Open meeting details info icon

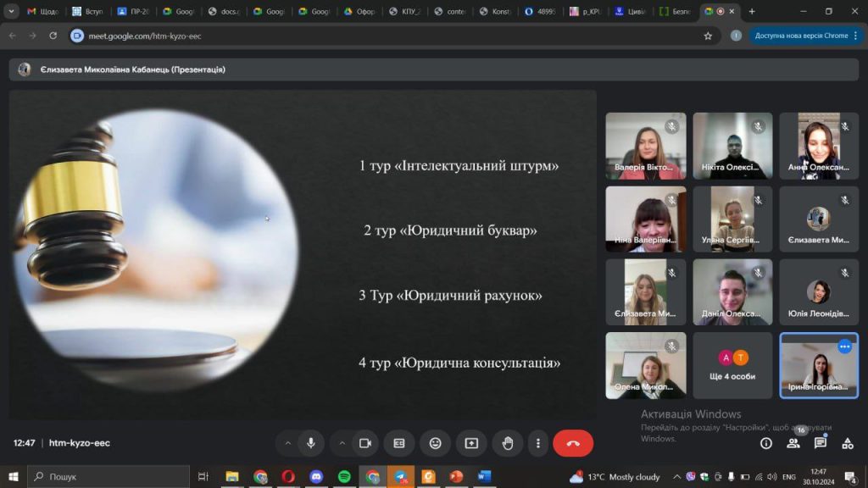pos(766,443)
